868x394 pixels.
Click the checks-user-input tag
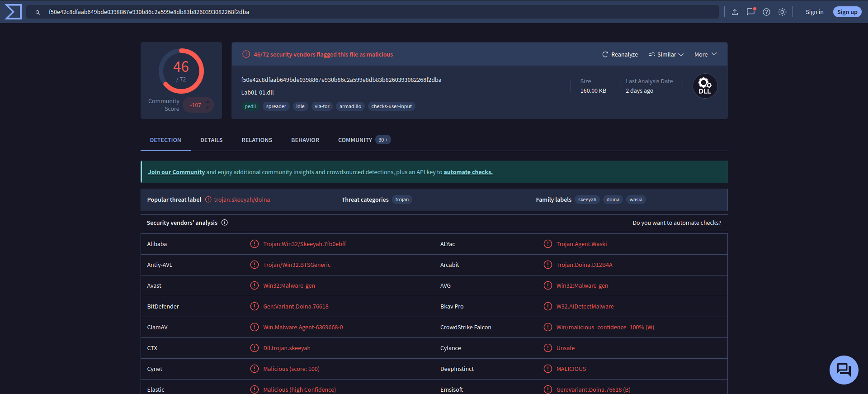(392, 106)
